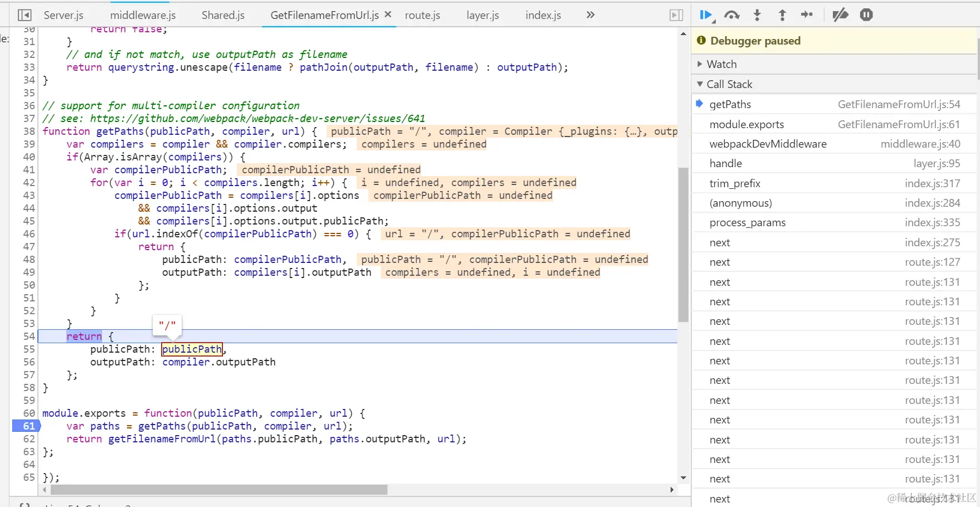The image size is (980, 507).
Task: Expand the Watch section
Action: tap(835, 64)
